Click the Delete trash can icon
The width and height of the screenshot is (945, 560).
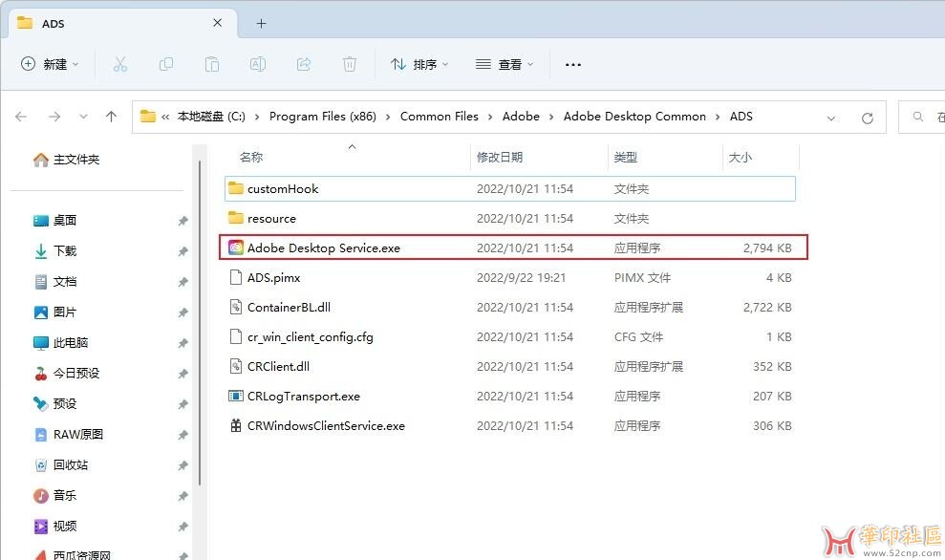point(350,64)
